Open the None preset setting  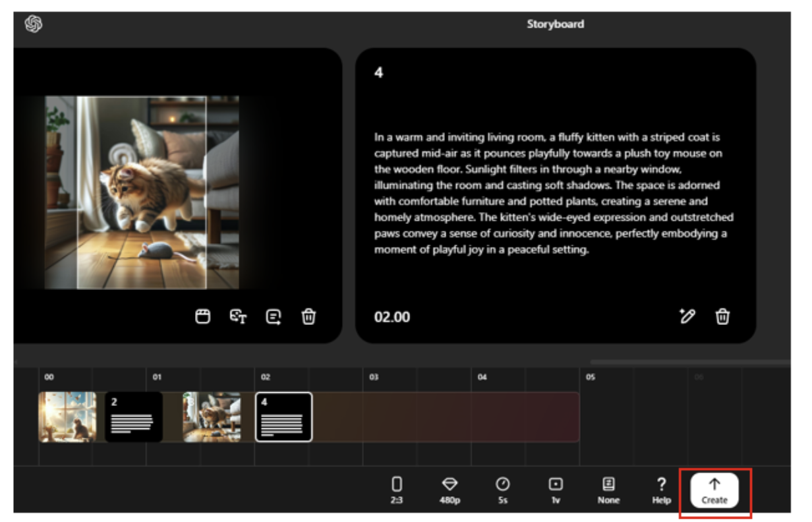tap(609, 490)
